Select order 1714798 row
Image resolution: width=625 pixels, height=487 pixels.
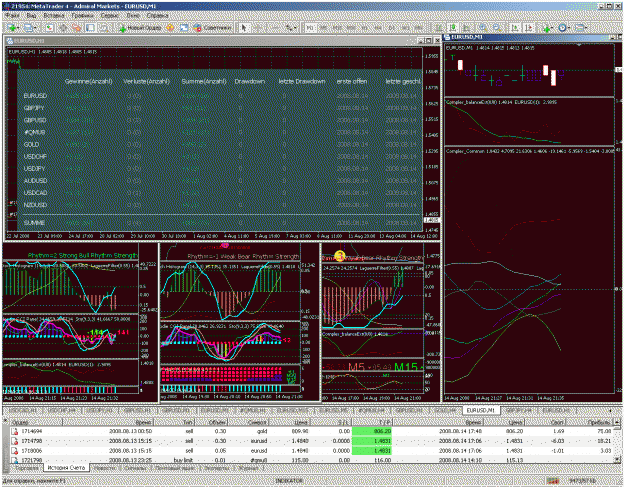312,441
